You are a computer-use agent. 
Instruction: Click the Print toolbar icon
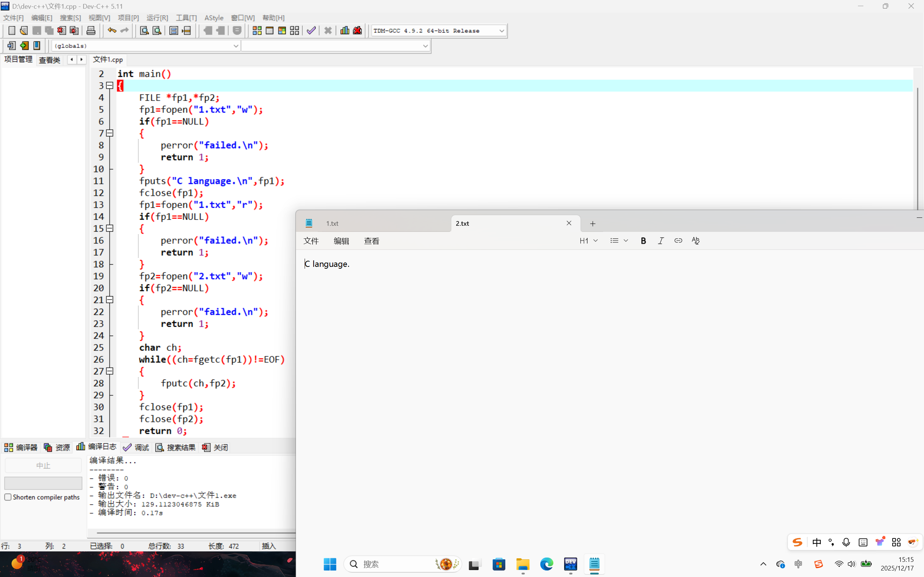pyautogui.click(x=91, y=31)
